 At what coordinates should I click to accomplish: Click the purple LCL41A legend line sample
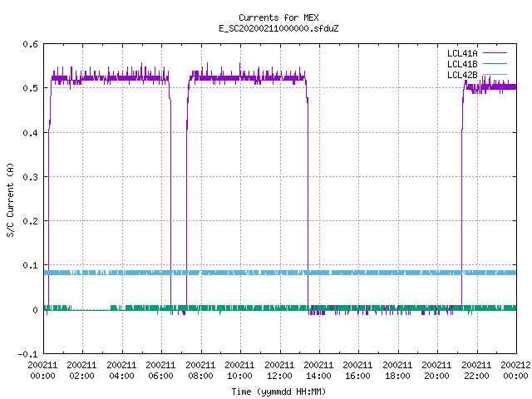click(x=495, y=53)
